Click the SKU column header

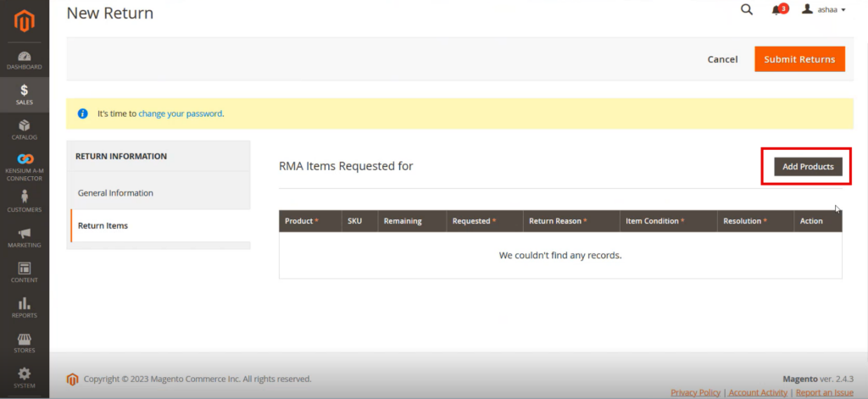[x=359, y=221]
